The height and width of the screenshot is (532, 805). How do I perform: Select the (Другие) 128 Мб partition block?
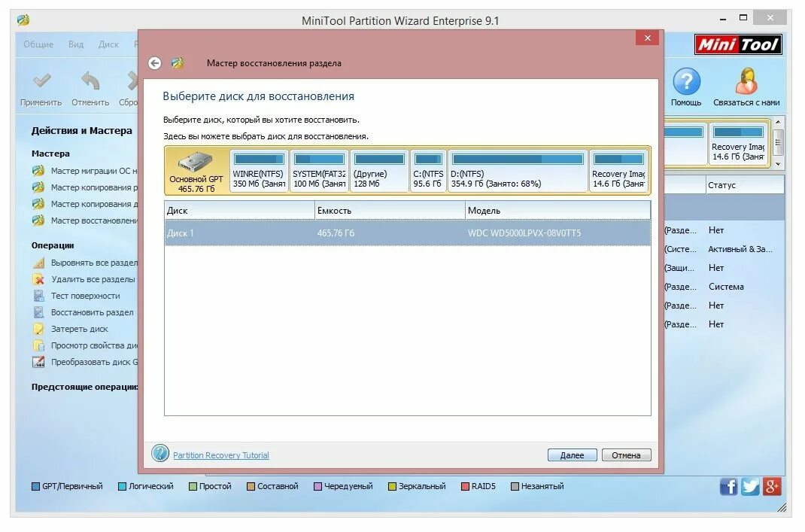pyautogui.click(x=379, y=171)
